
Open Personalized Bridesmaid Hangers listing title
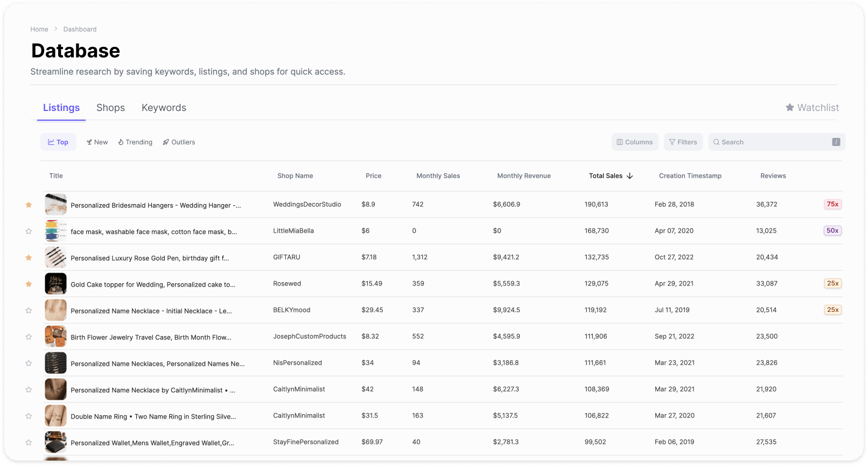coord(156,205)
